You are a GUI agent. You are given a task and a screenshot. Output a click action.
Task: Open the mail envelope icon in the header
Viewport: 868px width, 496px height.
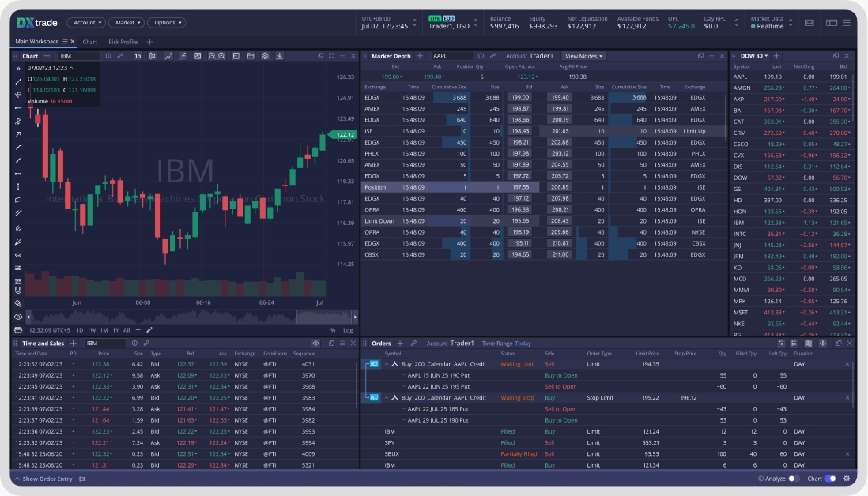809,23
